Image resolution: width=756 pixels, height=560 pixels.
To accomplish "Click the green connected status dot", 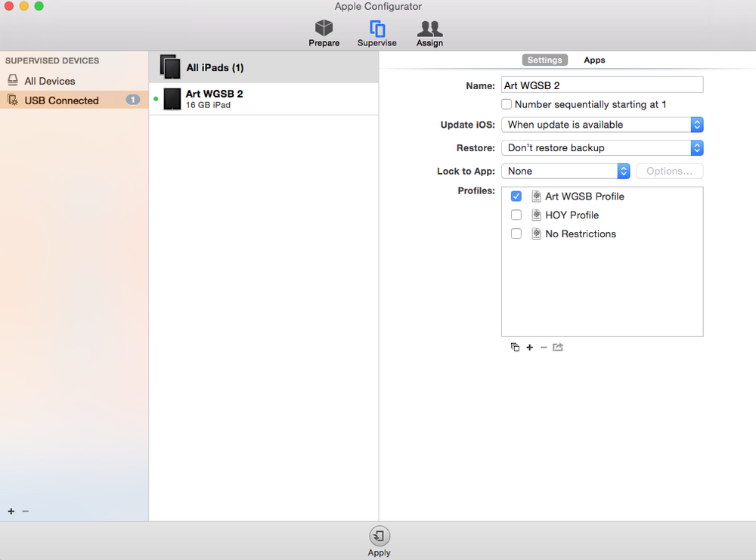I will [156, 99].
